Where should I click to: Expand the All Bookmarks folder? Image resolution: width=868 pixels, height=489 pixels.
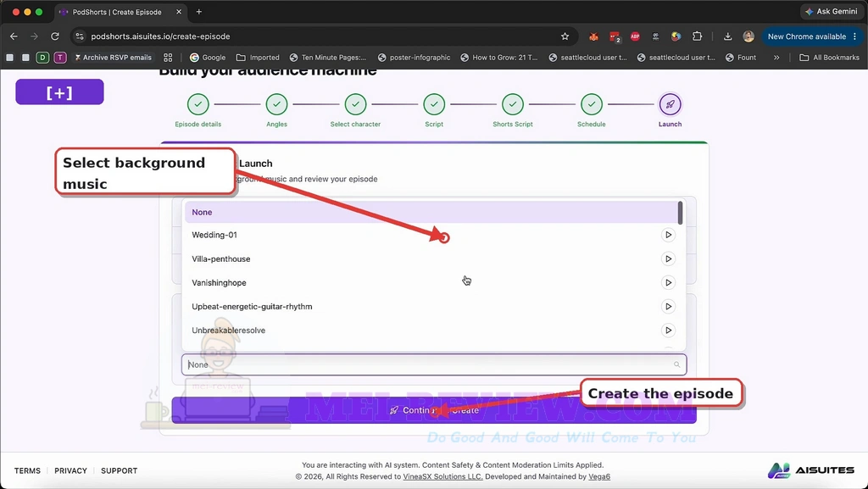(x=829, y=58)
